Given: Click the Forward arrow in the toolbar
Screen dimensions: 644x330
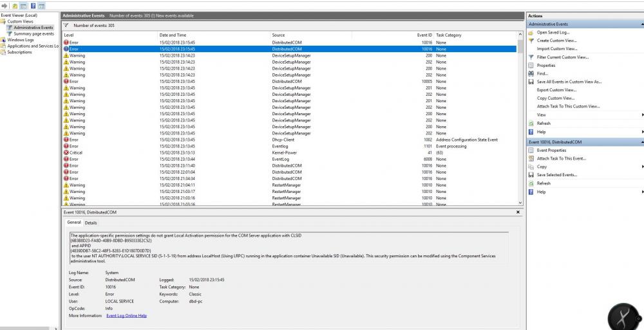Looking at the screenshot, I should pyautogui.click(x=5, y=6).
